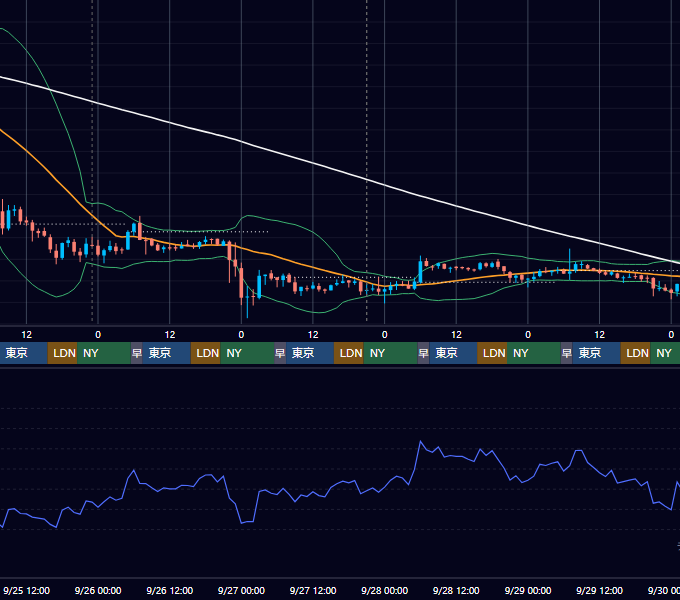Click the 9/29 12:00 date label
This screenshot has width=680, height=600.
tap(599, 591)
